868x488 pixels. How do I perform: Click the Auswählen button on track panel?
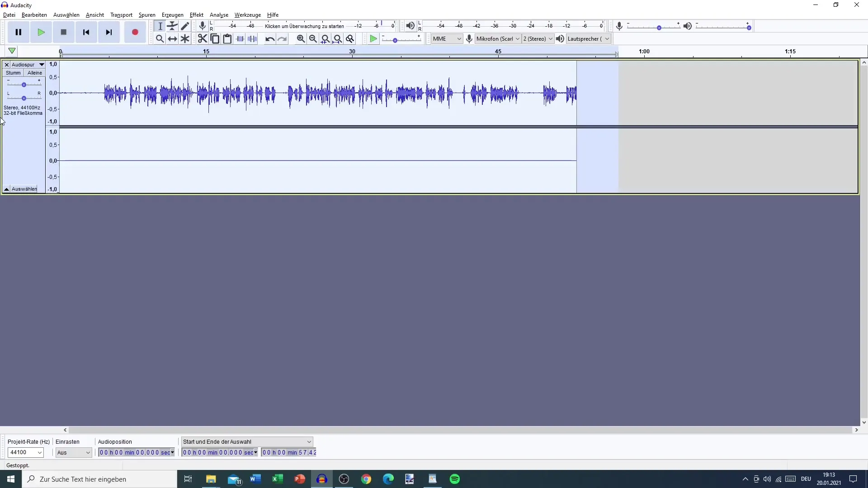(x=24, y=189)
